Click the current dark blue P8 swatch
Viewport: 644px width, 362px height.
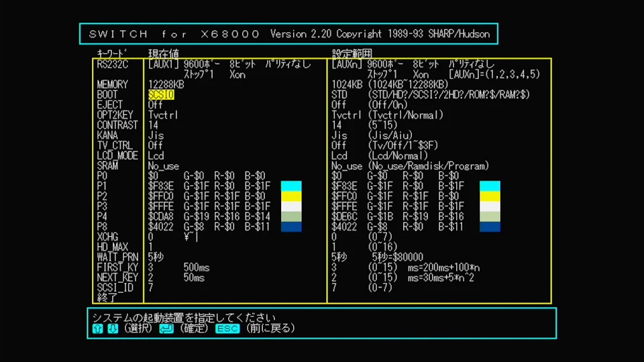(291, 227)
